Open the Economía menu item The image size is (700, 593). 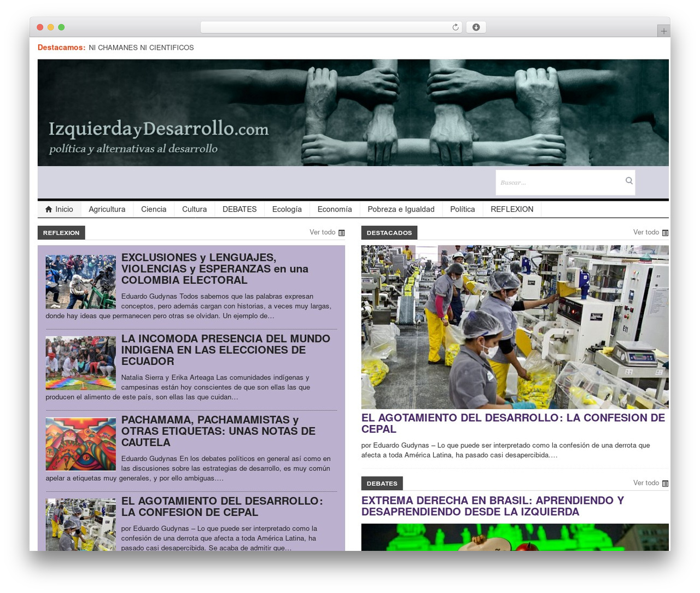335,209
